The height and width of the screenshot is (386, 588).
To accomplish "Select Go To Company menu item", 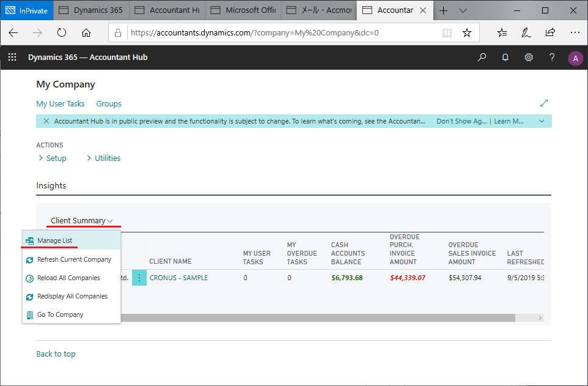I will click(72, 314).
